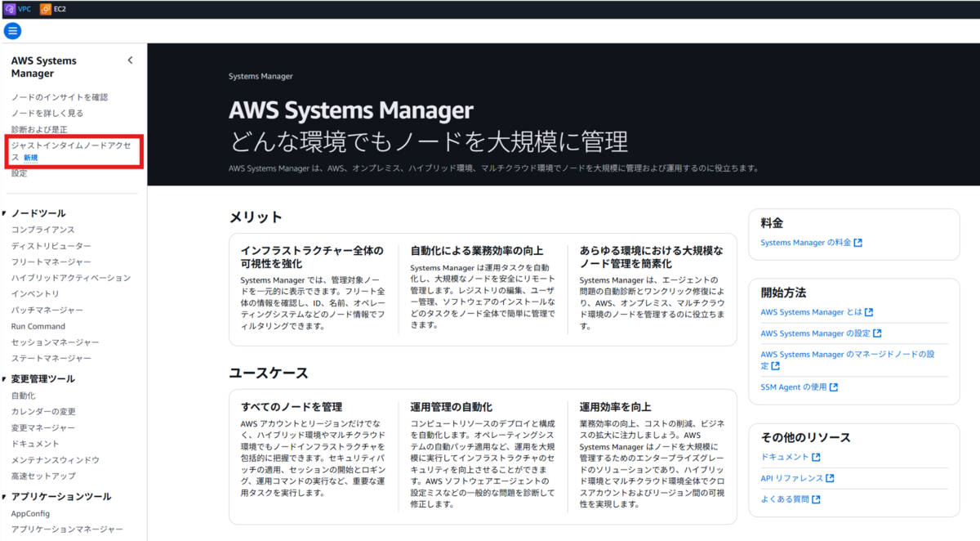Open AppConfig
Screen dimensions: 980x541
click(x=31, y=514)
